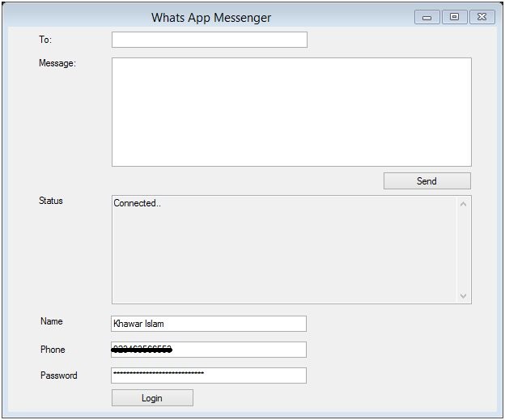Click the Password input field
505x420 pixels.
coord(209,375)
